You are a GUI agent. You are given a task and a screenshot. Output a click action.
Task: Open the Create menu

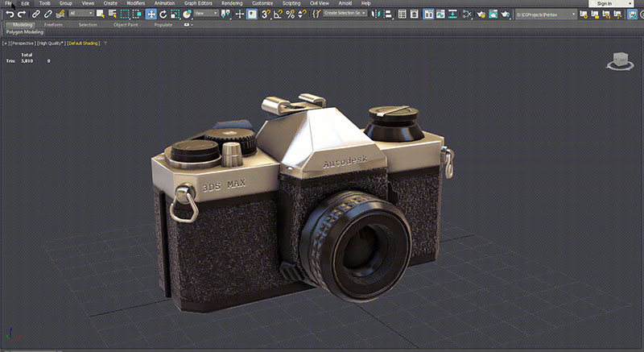tap(110, 3)
